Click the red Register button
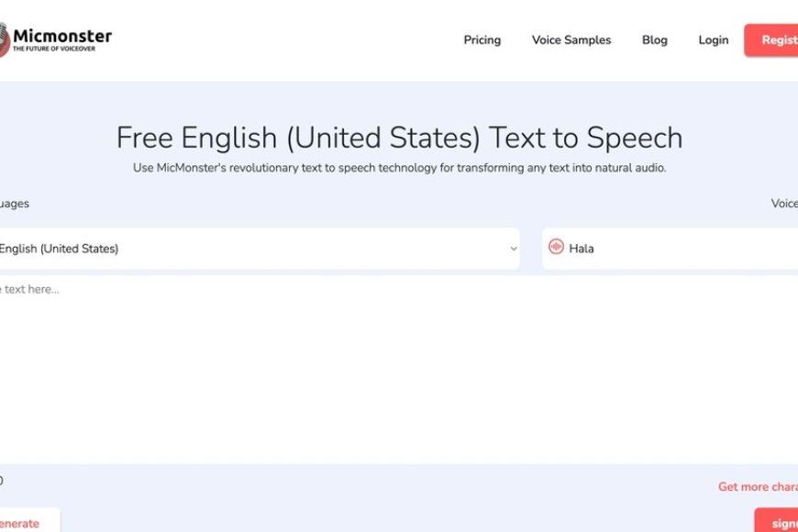 click(x=771, y=39)
